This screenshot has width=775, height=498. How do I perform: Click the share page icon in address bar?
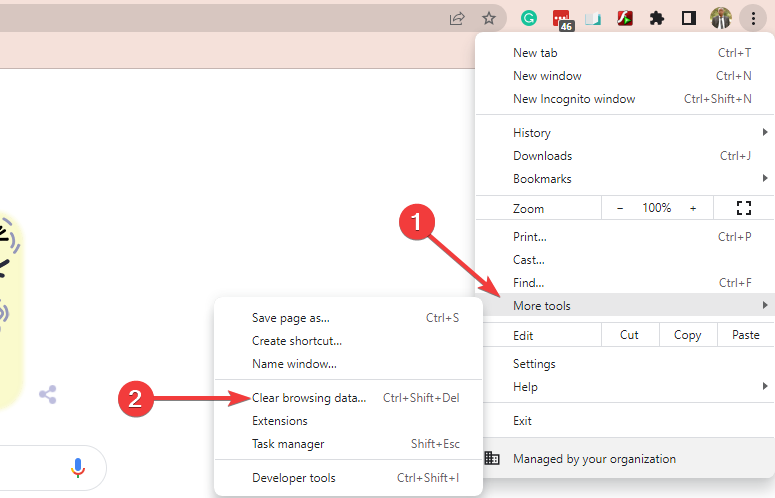point(457,19)
